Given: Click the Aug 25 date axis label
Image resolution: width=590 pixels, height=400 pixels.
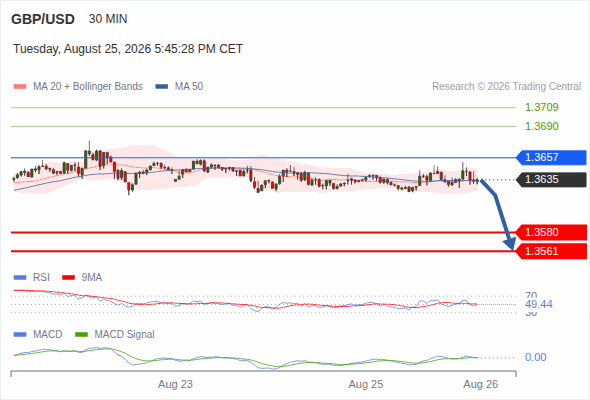Looking at the screenshot, I should [x=366, y=385].
